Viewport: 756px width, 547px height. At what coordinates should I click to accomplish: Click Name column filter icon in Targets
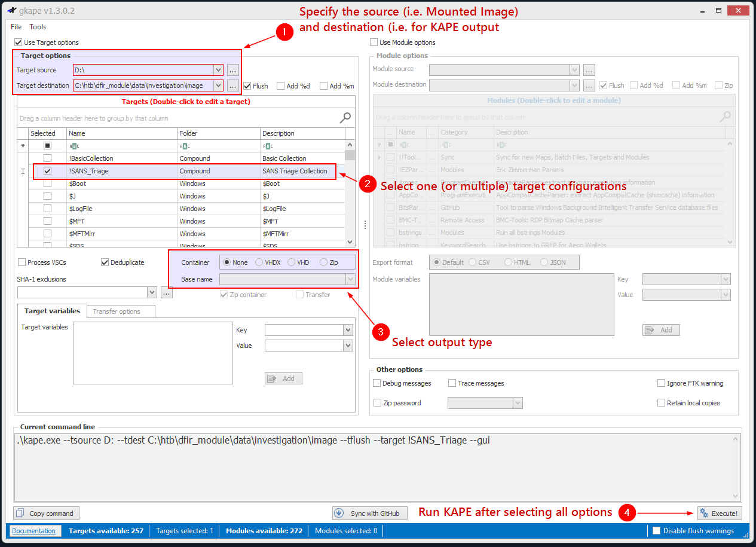pyautogui.click(x=73, y=146)
